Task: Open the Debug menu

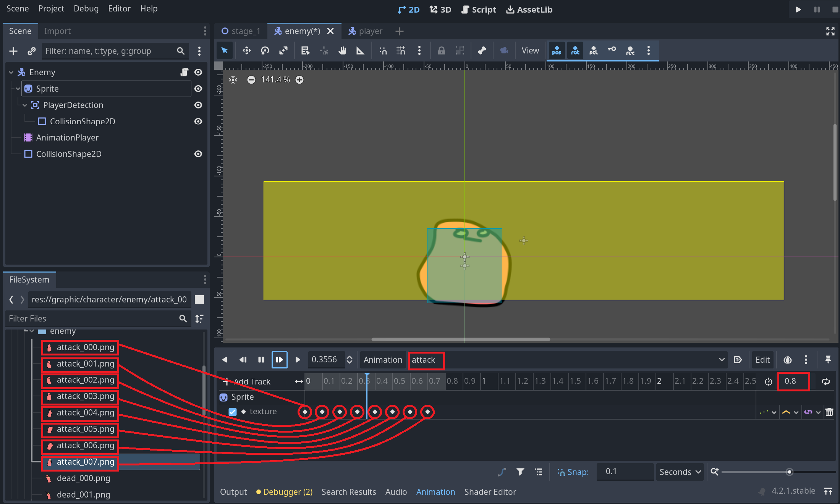Action: click(86, 8)
